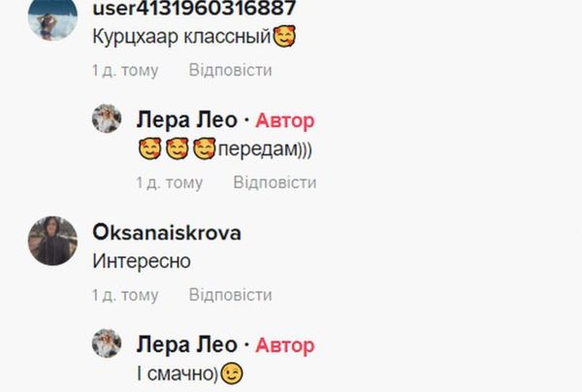Viewport: 582px width, 392px height.
Task: Click second hearts emoji in передам reply
Action: (x=178, y=148)
